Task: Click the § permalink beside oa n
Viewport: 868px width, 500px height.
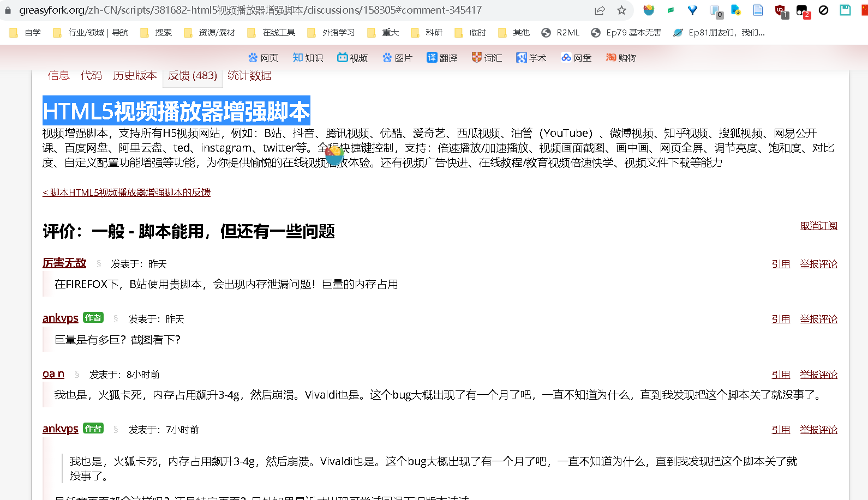Action: pyautogui.click(x=77, y=375)
